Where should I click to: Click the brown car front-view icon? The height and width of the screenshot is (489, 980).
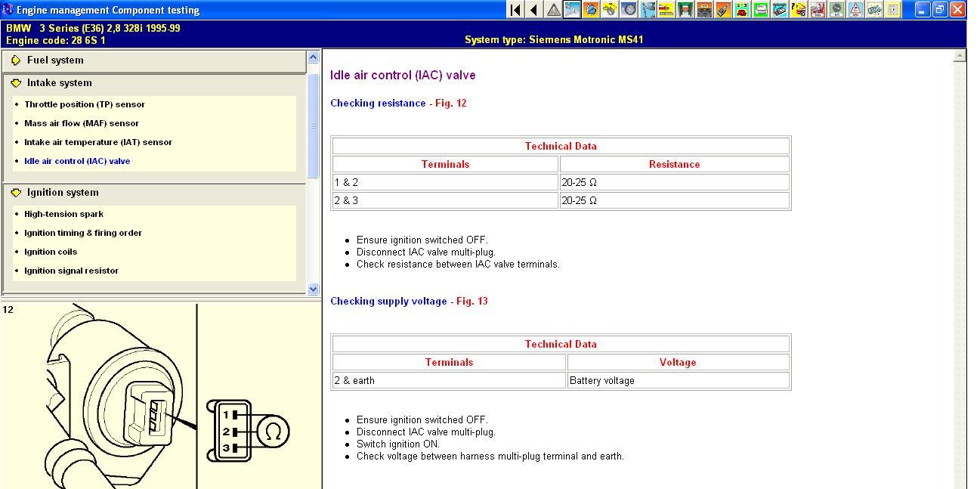point(704,10)
